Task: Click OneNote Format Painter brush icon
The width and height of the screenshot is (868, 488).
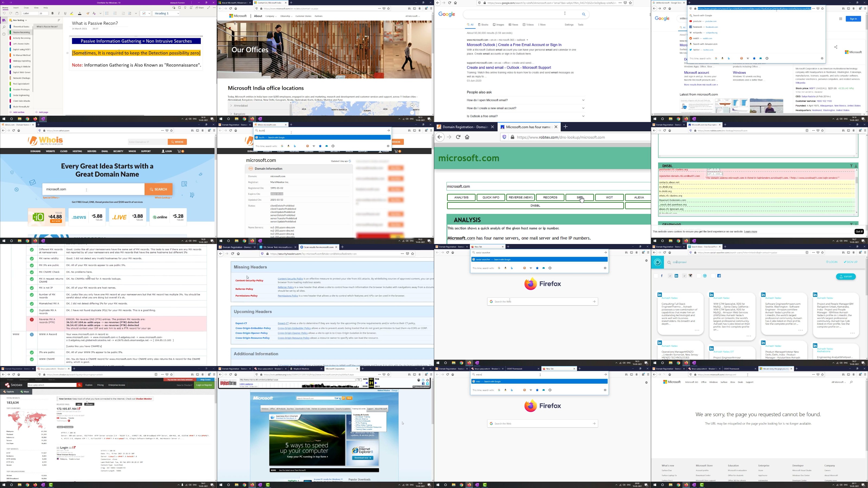Action: (88, 14)
